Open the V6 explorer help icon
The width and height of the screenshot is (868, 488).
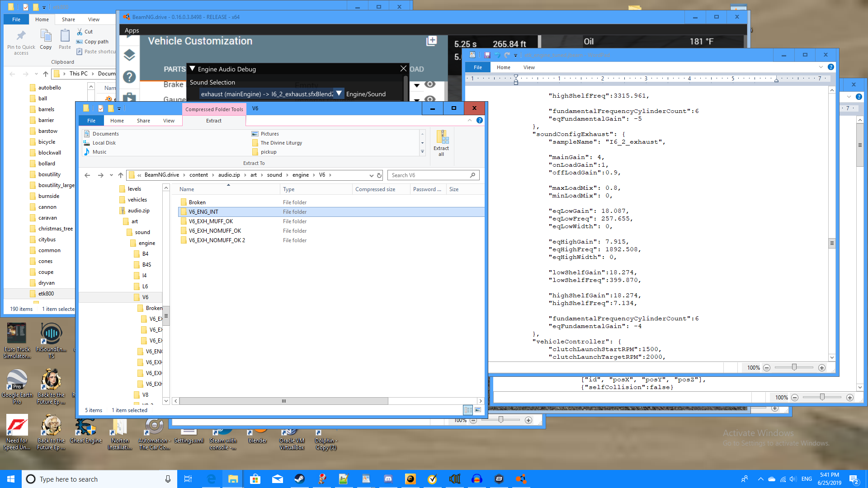(480, 120)
